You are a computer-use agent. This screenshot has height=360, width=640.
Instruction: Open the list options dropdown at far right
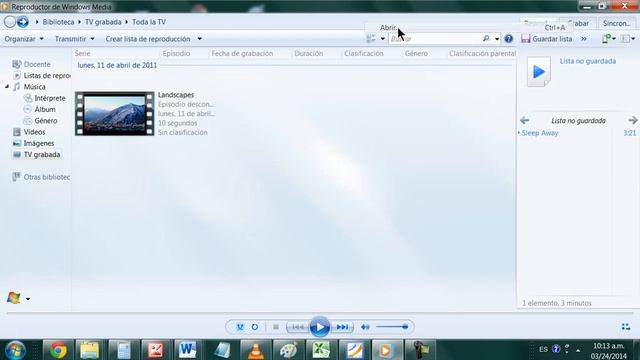pos(628,39)
